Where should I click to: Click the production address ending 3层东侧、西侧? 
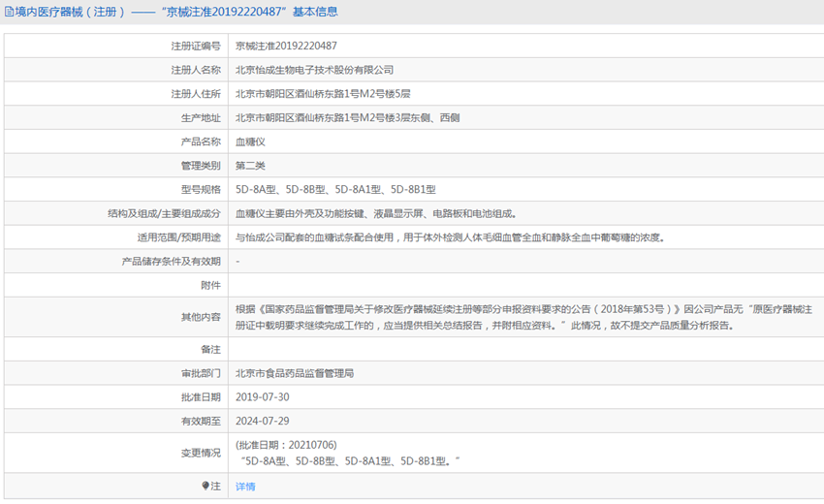(347, 117)
